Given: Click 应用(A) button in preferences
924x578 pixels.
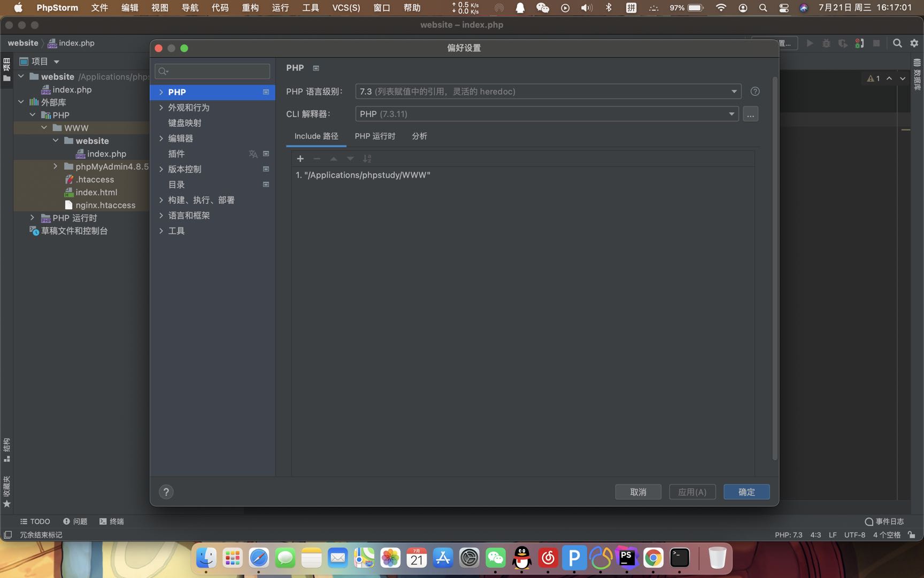Looking at the screenshot, I should click(x=692, y=492).
